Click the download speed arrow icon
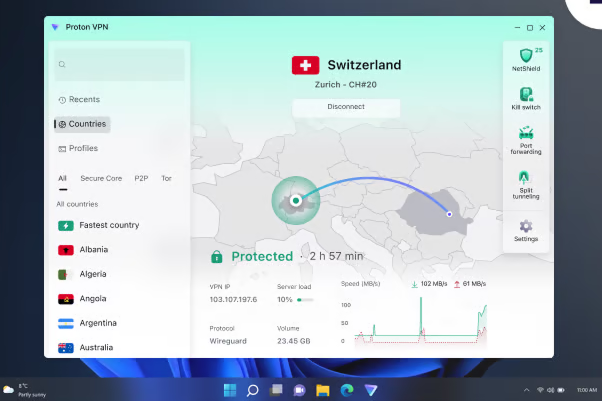Image resolution: width=602 pixels, height=401 pixels. (414, 284)
